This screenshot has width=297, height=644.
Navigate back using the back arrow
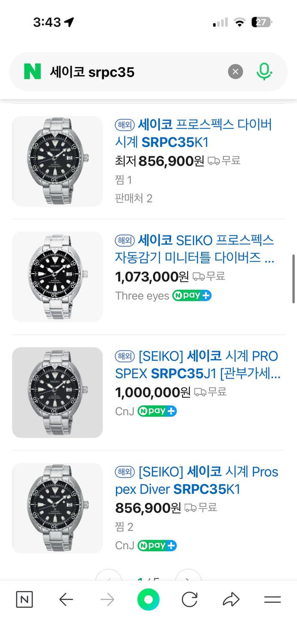[x=66, y=600]
